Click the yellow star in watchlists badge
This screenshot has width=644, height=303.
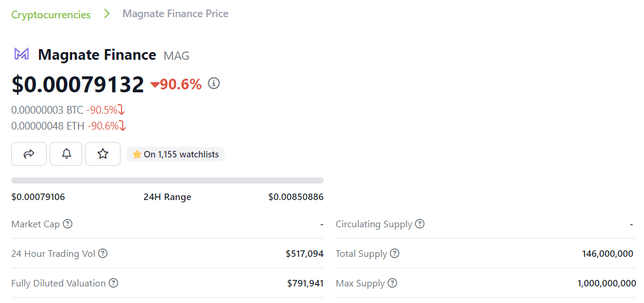tap(136, 154)
